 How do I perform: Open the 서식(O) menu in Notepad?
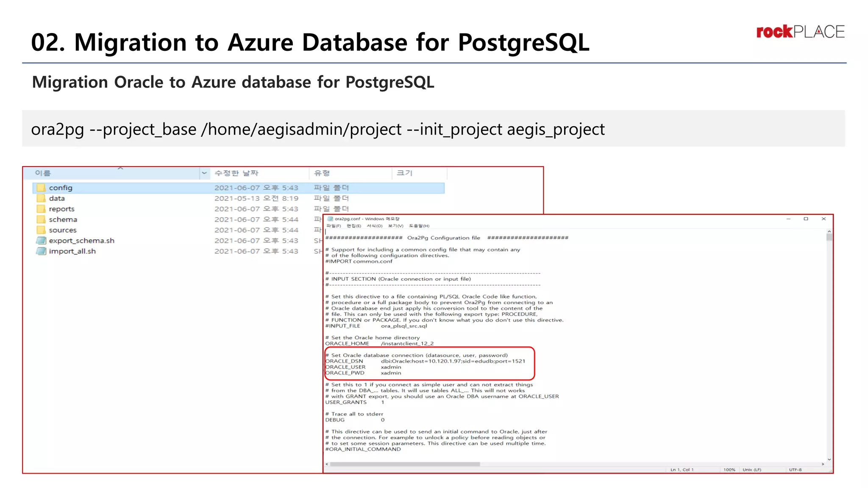pos(375,226)
